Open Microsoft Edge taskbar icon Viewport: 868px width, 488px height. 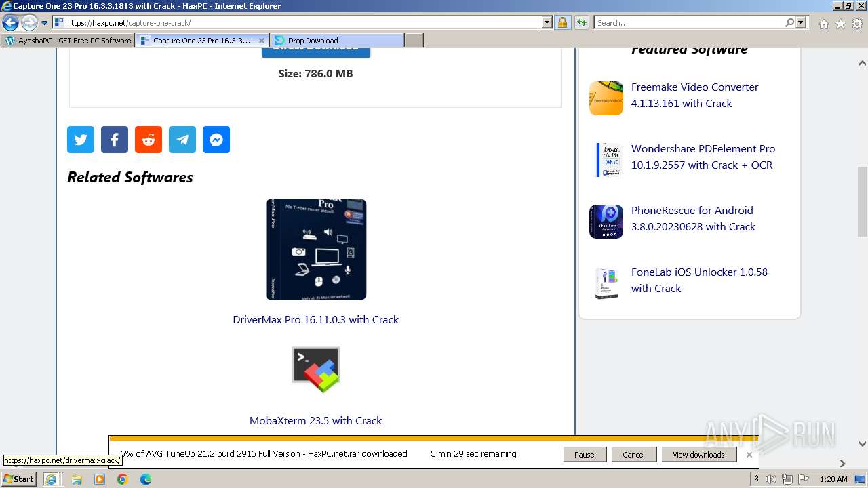pyautogui.click(x=146, y=479)
